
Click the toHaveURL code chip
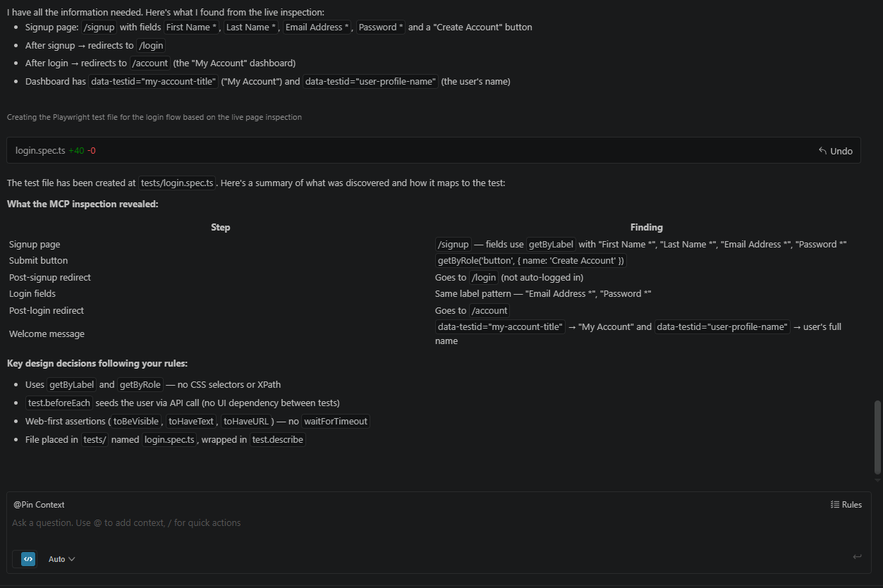247,422
